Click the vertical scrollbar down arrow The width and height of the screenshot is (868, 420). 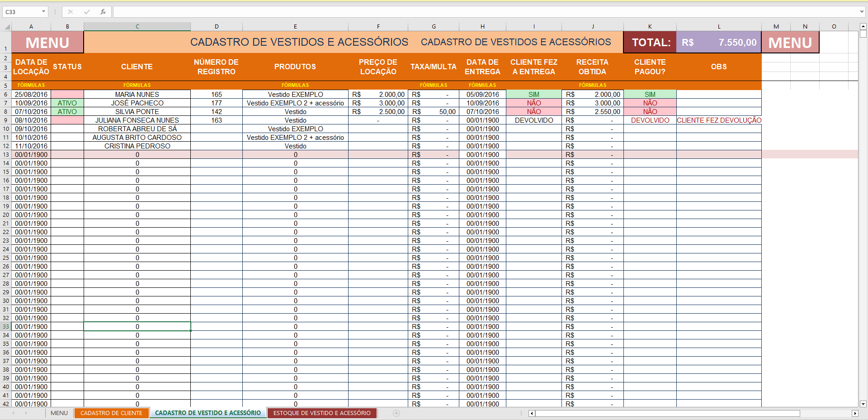click(x=863, y=404)
